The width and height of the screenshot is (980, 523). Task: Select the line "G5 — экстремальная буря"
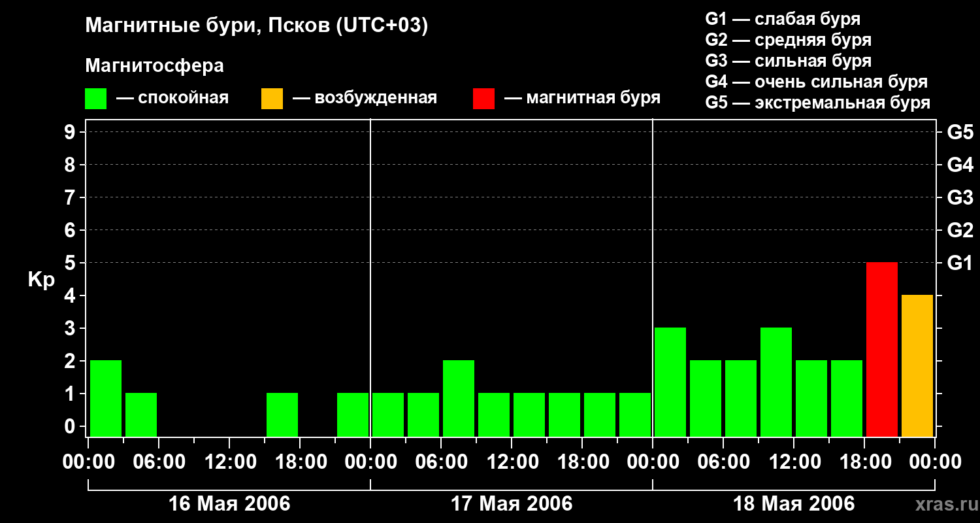[x=818, y=103]
